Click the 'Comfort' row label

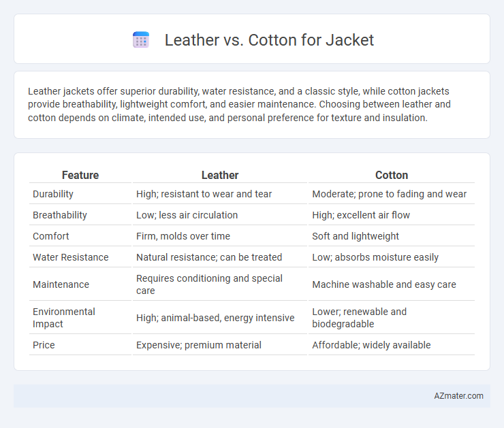point(51,236)
